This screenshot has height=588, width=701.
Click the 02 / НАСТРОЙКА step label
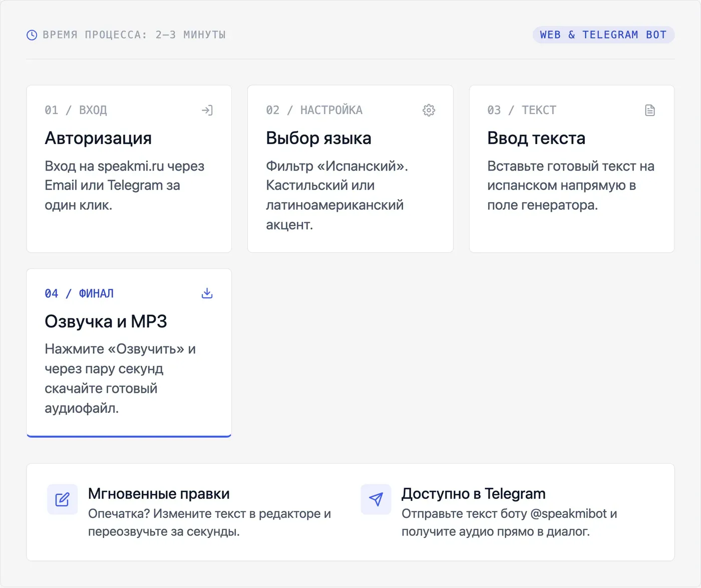tap(314, 110)
